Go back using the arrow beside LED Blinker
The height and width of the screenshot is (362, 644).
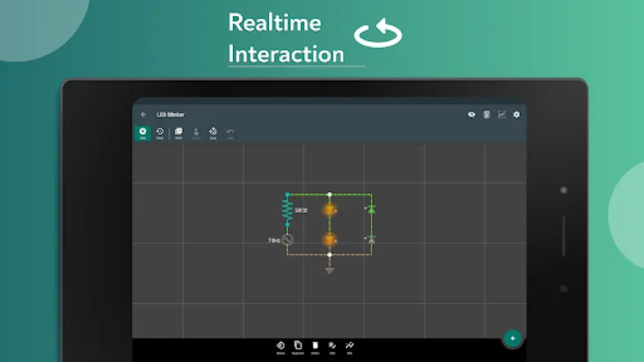tap(143, 114)
